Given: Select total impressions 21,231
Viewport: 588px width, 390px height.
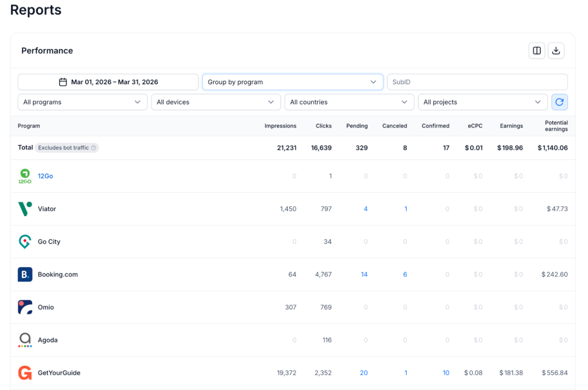Looking at the screenshot, I should (x=287, y=147).
